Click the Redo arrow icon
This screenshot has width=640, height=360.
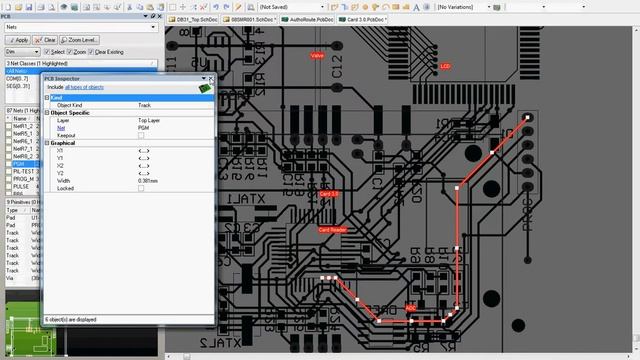tap(227, 7)
